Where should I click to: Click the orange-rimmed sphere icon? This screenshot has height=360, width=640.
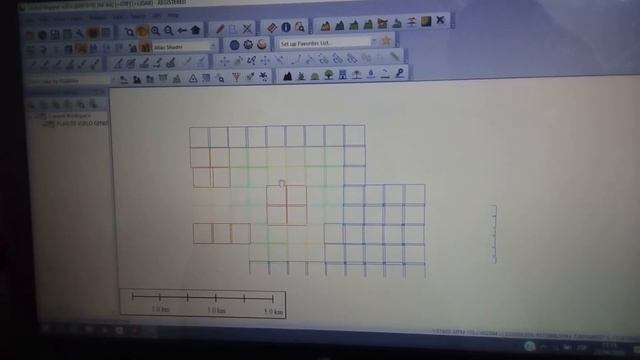pyautogui.click(x=262, y=44)
